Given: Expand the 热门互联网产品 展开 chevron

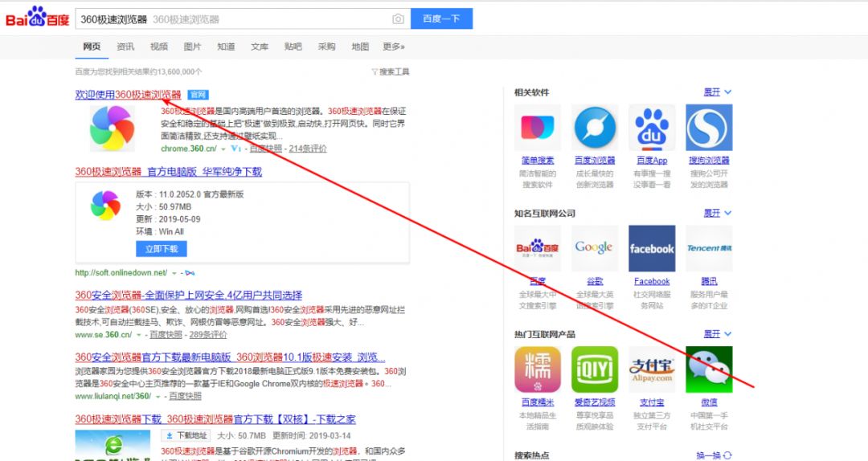Looking at the screenshot, I should click(x=728, y=334).
